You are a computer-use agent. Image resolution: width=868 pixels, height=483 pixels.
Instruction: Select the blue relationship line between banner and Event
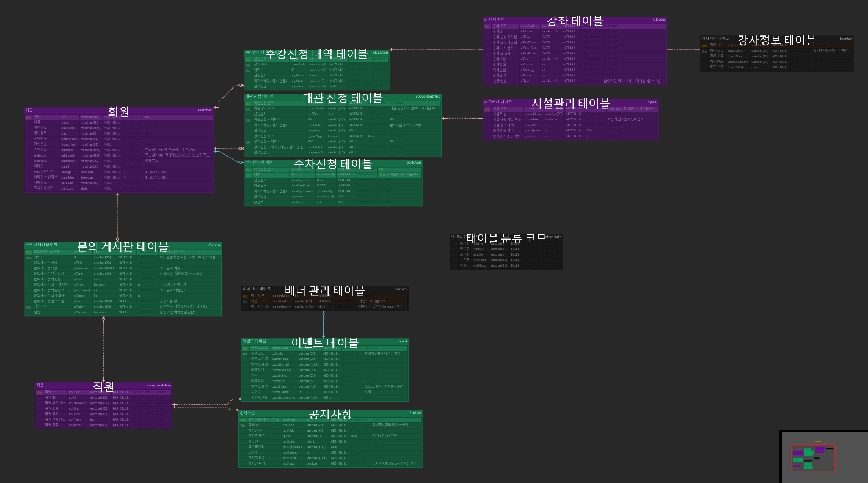coord(324,324)
